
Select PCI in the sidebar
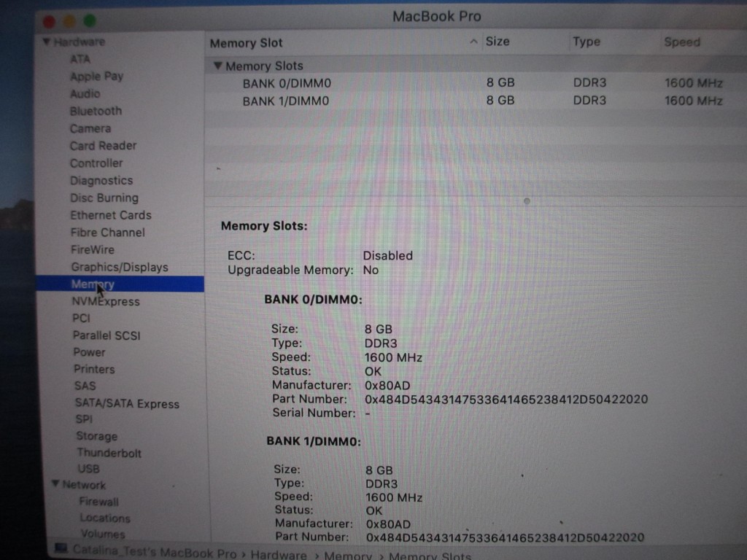[x=81, y=318]
